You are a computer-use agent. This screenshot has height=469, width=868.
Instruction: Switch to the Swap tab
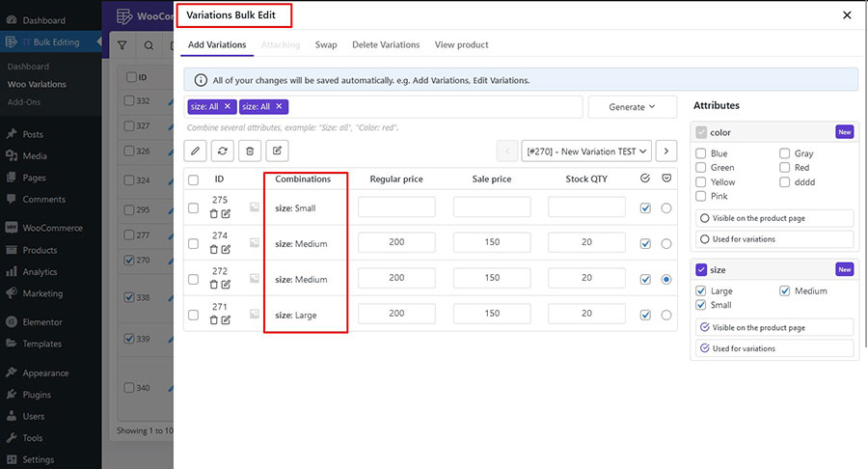tap(326, 44)
